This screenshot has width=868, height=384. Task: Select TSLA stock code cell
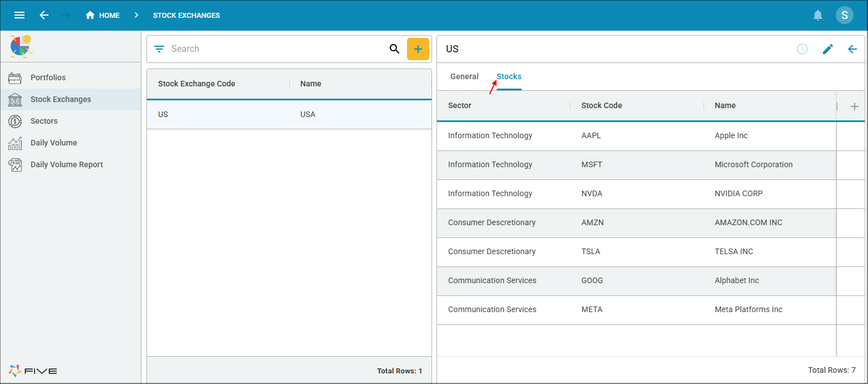click(x=591, y=251)
